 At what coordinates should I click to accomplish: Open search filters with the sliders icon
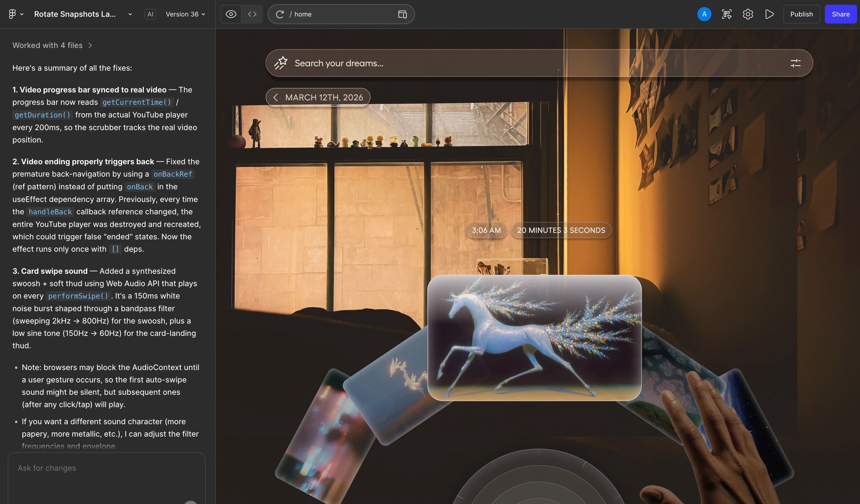point(796,63)
